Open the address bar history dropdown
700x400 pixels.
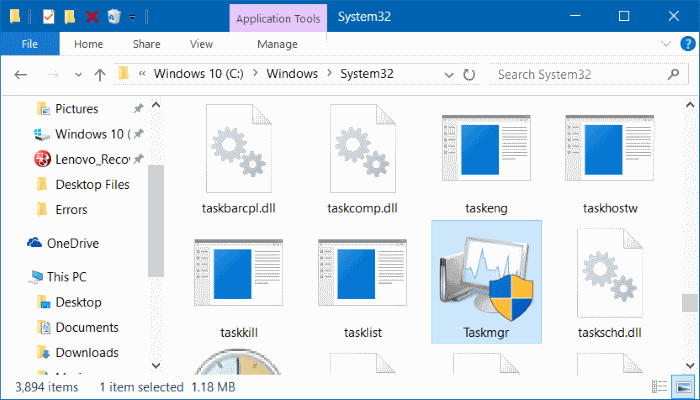pos(449,75)
